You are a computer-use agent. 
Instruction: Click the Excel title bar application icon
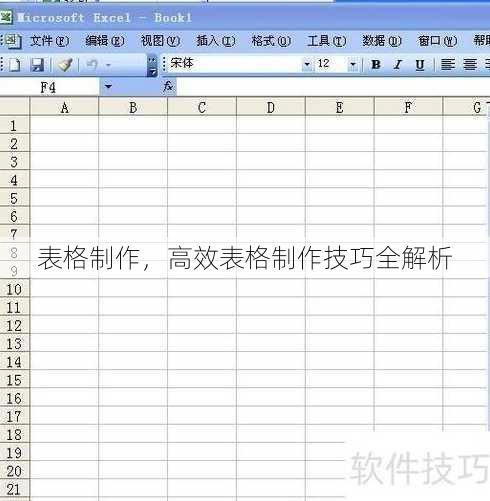[x=6, y=17]
